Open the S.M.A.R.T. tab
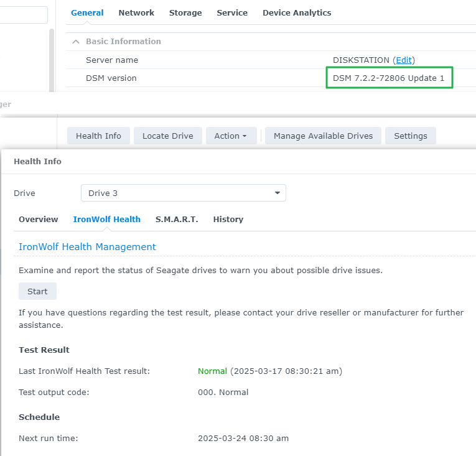This screenshot has width=476, height=456. click(x=177, y=219)
